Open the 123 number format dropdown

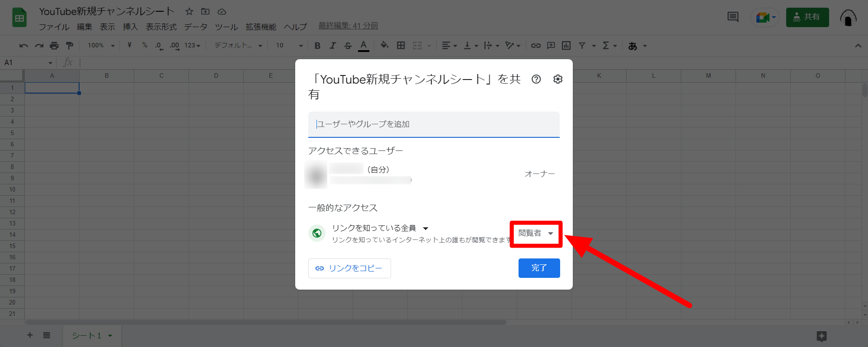pyautogui.click(x=192, y=46)
